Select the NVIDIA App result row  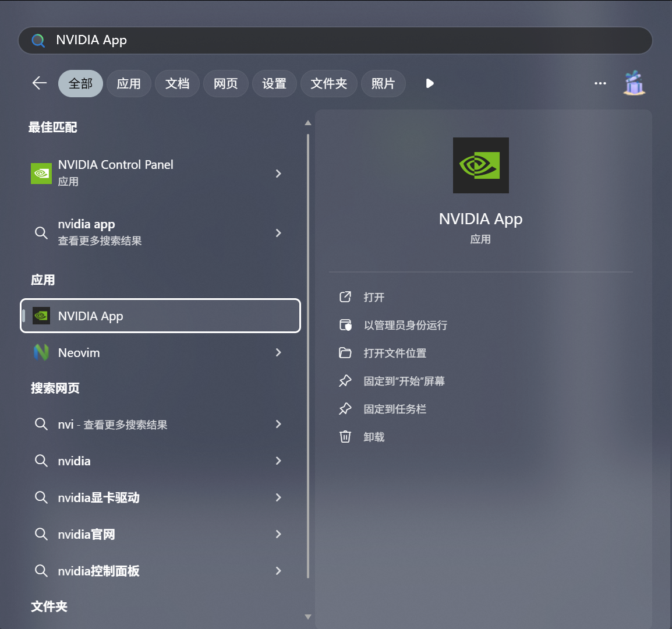pyautogui.click(x=160, y=316)
